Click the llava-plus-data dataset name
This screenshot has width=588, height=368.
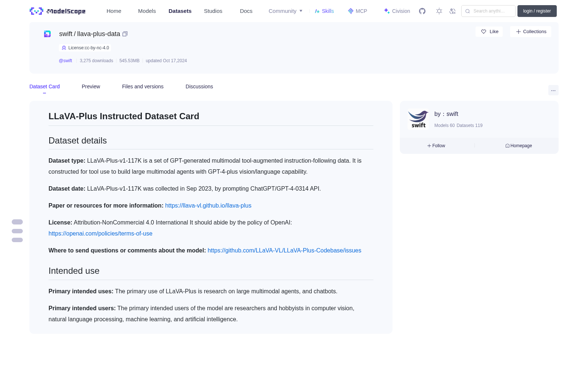[x=98, y=34]
